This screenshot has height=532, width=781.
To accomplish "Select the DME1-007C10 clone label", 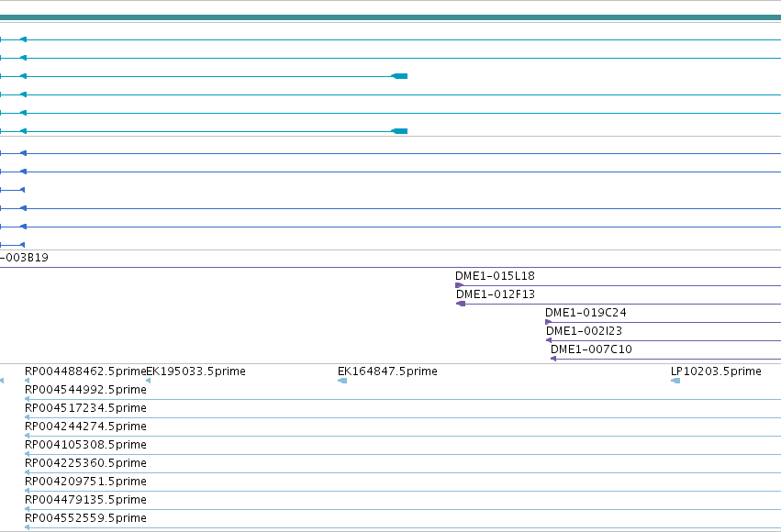I will pos(591,349).
